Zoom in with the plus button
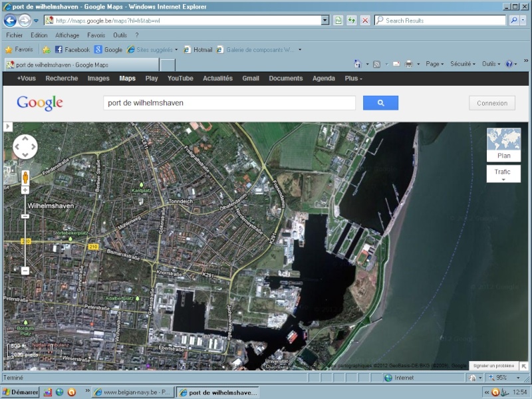The width and height of the screenshot is (532, 399). (25, 190)
